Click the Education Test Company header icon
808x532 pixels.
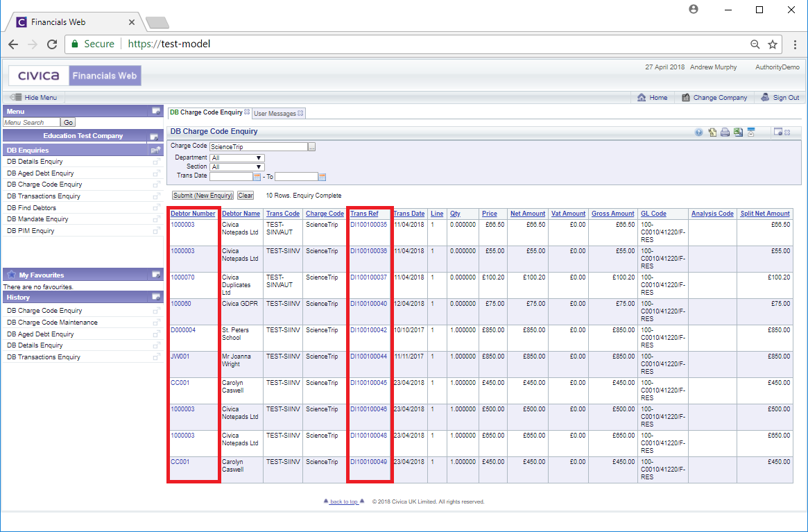point(153,136)
